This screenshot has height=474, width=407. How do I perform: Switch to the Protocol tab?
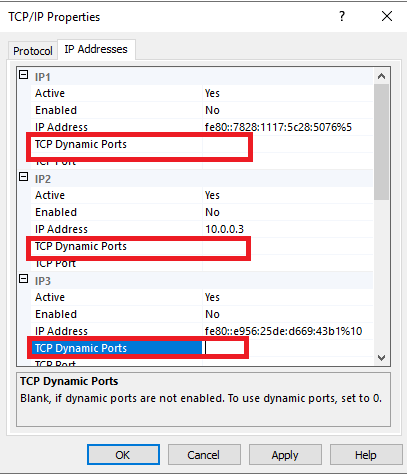coord(33,51)
